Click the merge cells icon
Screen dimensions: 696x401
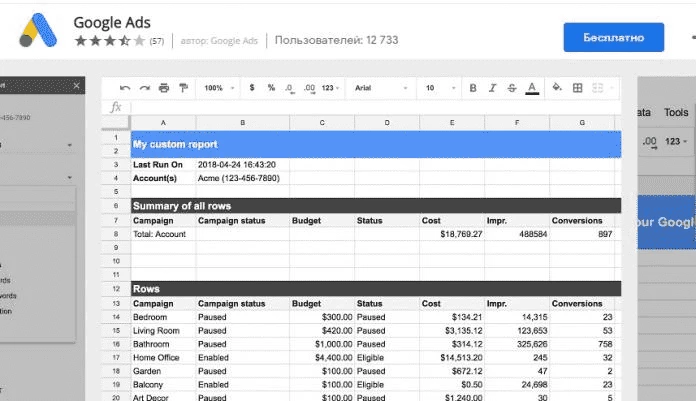[598, 88]
